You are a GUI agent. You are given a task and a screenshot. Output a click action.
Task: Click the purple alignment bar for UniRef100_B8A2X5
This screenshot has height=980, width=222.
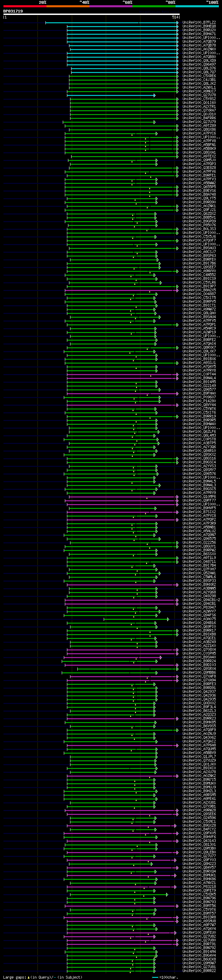click(x=122, y=290)
